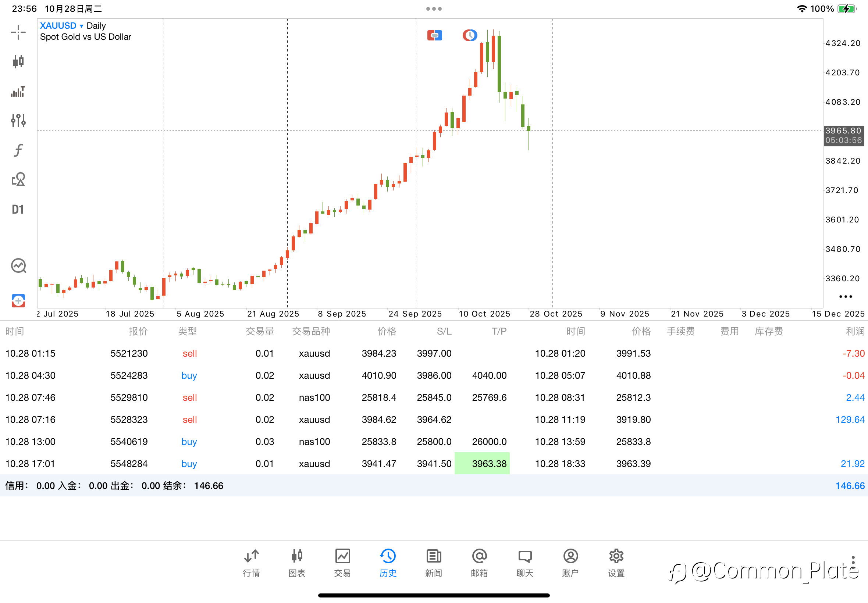
Task: Tap the new order plus icon
Action: tap(18, 301)
